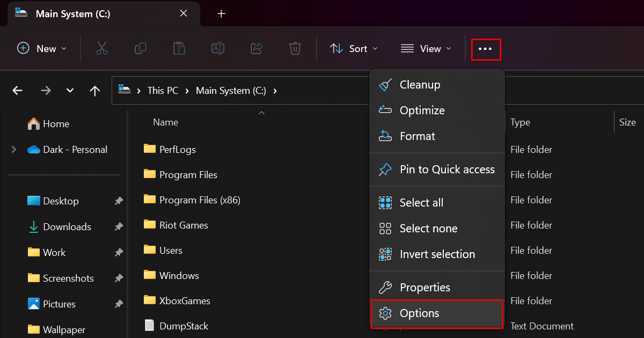This screenshot has width=644, height=338.
Task: Add a new tab with plus button
Action: pos(221,13)
